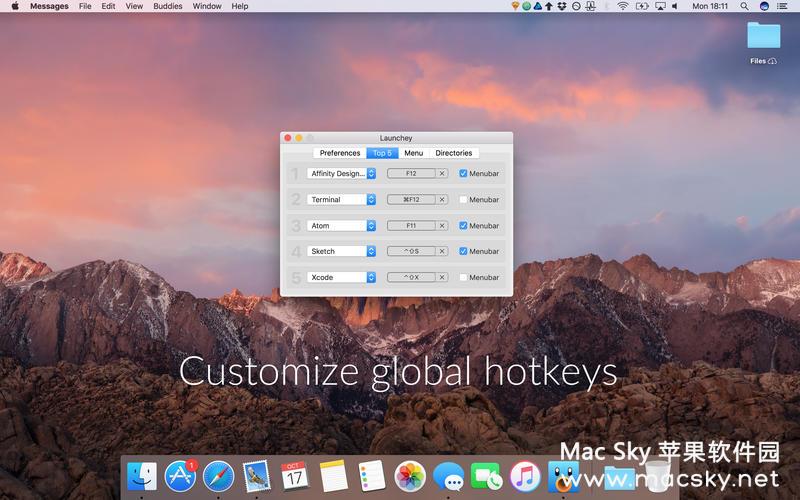
Task: Open the Atom app dropdown
Action: [341, 226]
